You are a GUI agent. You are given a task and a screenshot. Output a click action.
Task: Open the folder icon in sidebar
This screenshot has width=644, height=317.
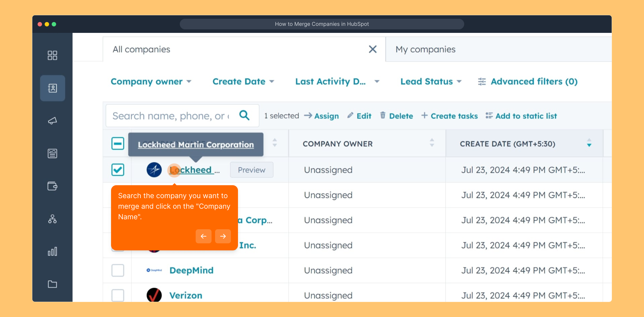pyautogui.click(x=52, y=284)
